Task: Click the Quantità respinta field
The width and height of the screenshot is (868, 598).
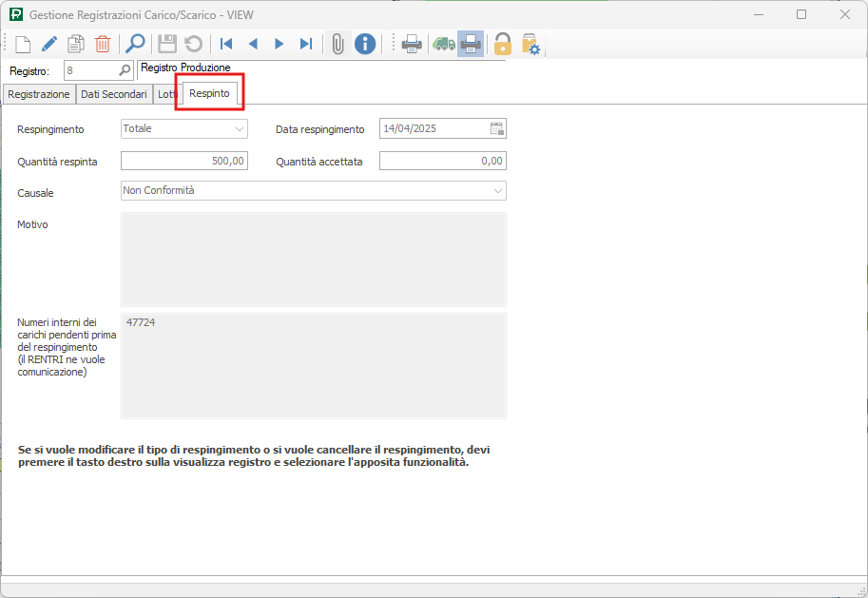Action: pos(184,162)
